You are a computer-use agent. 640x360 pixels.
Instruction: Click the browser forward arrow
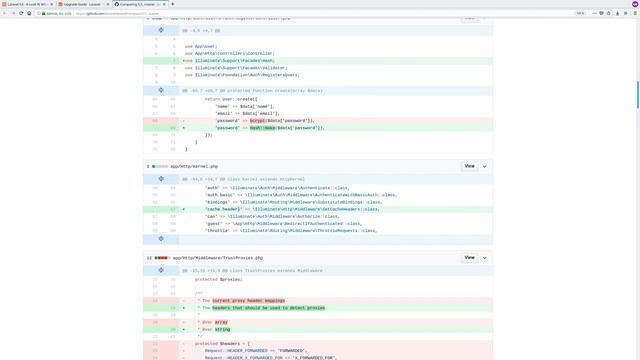click(x=13, y=13)
